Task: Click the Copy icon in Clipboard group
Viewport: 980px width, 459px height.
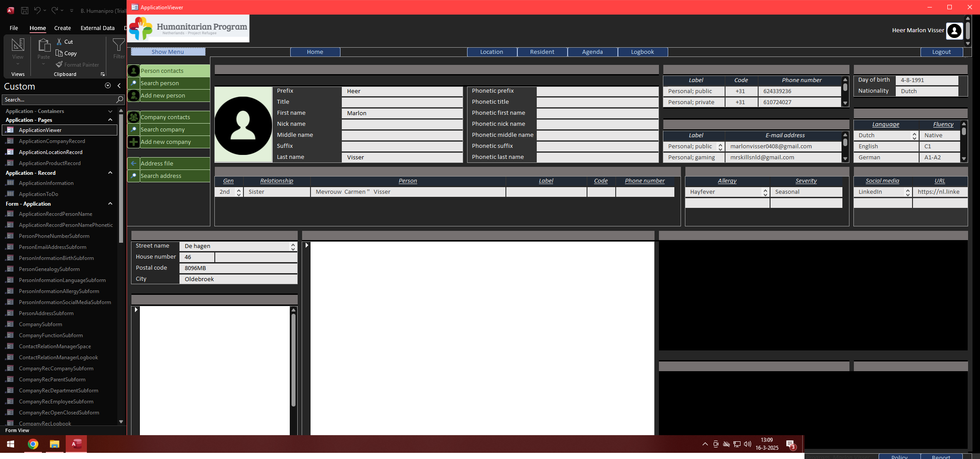Action: (59, 53)
